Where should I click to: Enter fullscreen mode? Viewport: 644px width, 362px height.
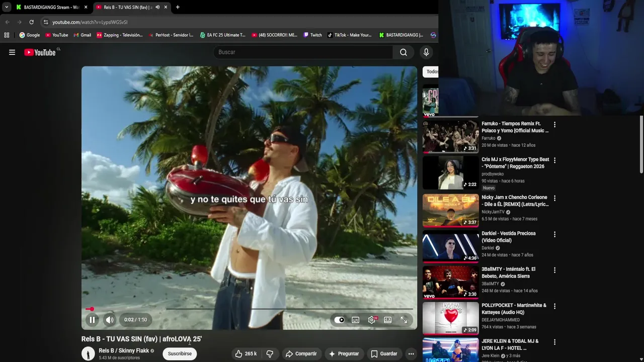(x=404, y=320)
